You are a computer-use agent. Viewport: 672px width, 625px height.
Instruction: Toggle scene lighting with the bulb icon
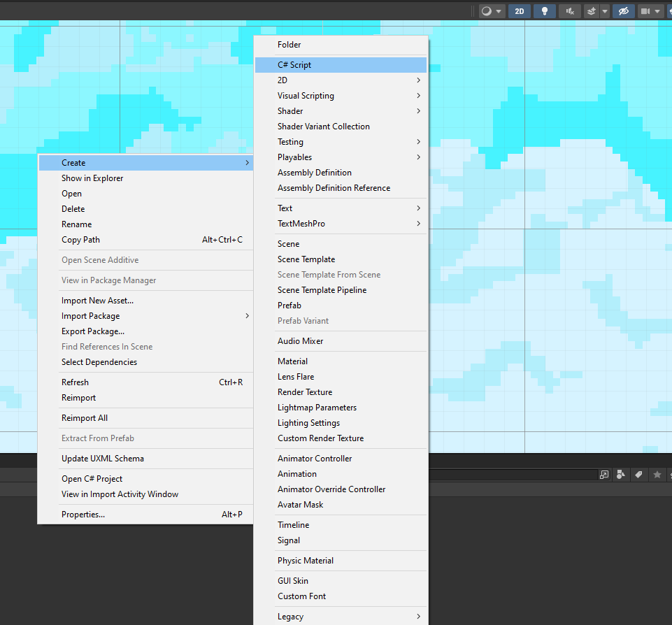point(545,11)
